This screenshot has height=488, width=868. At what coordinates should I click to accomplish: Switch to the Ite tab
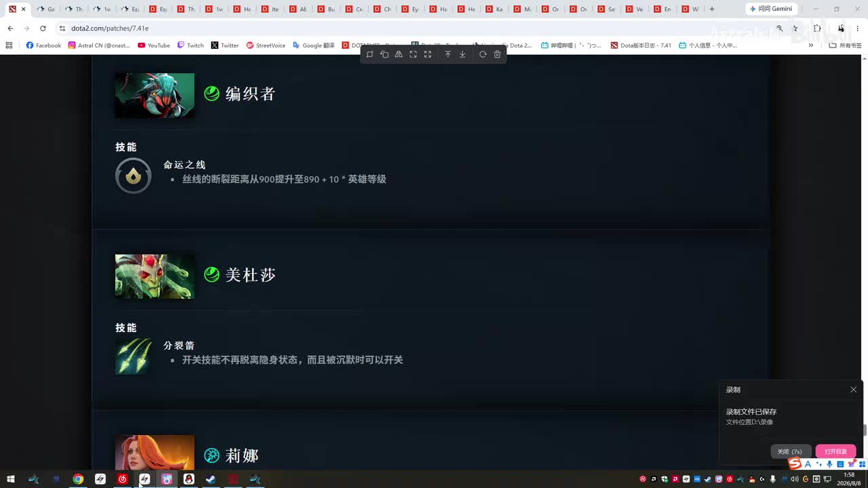269,9
